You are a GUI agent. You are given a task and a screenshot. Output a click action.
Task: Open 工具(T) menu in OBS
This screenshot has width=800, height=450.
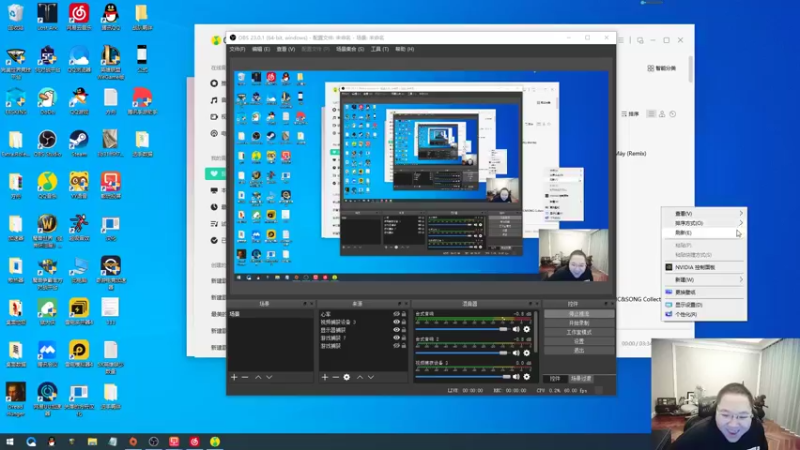point(380,49)
